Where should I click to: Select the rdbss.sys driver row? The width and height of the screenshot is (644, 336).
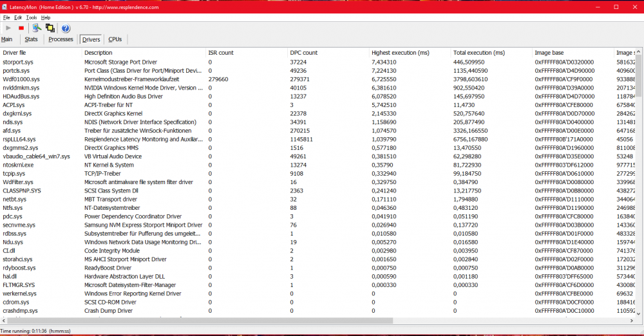(318, 233)
